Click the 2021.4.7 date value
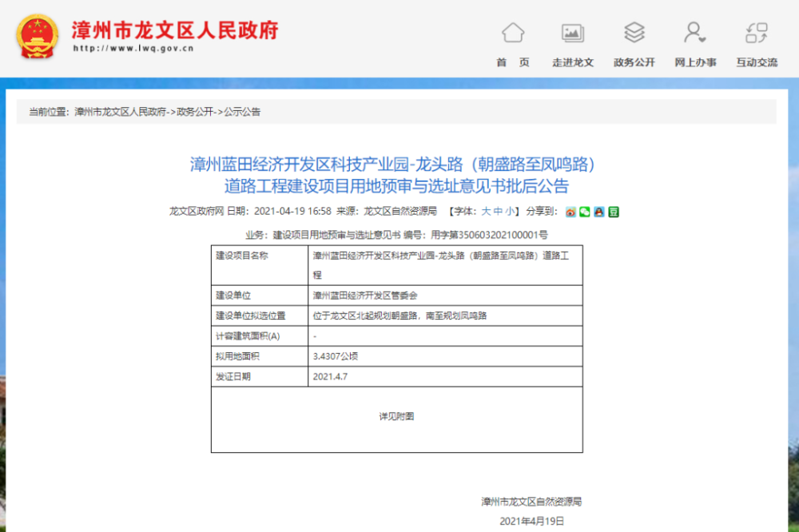Screen dimensions: 799x532 pyautogui.click(x=330, y=376)
